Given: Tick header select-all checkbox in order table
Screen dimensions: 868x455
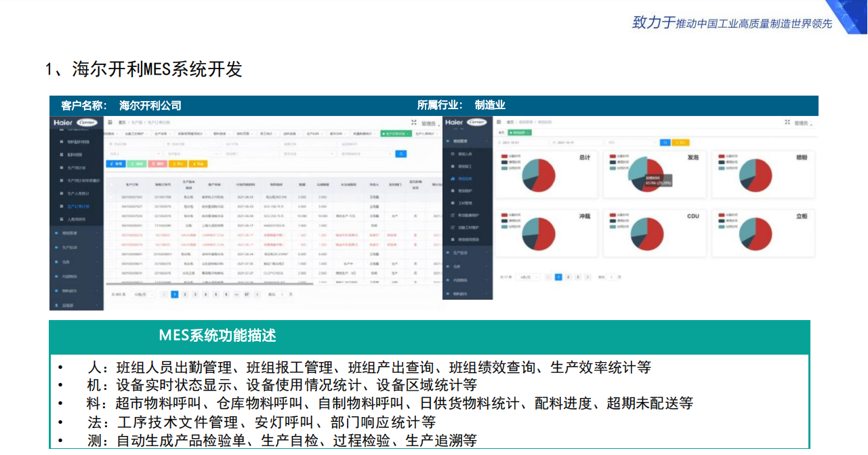Looking at the screenshot, I should [x=111, y=184].
